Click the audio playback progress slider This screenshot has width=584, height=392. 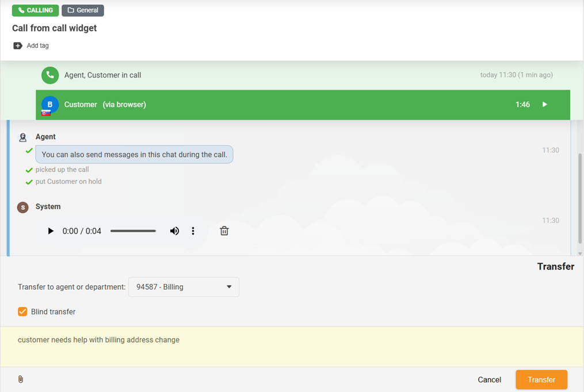(133, 230)
